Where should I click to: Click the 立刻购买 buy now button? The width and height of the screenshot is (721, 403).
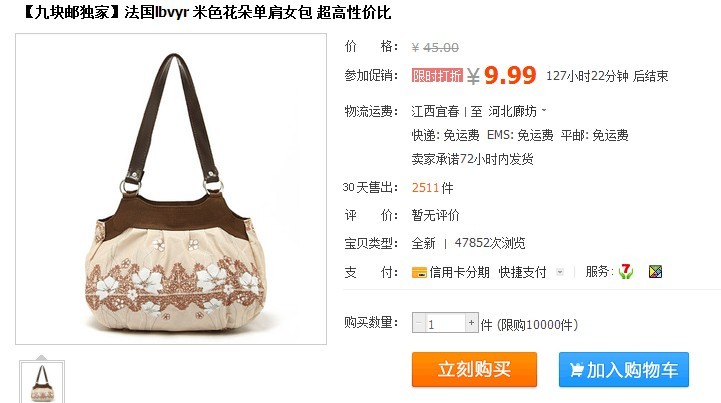[475, 369]
